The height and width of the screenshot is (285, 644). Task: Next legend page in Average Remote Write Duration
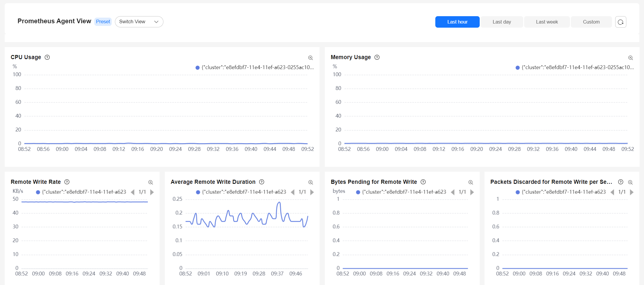pos(312,192)
